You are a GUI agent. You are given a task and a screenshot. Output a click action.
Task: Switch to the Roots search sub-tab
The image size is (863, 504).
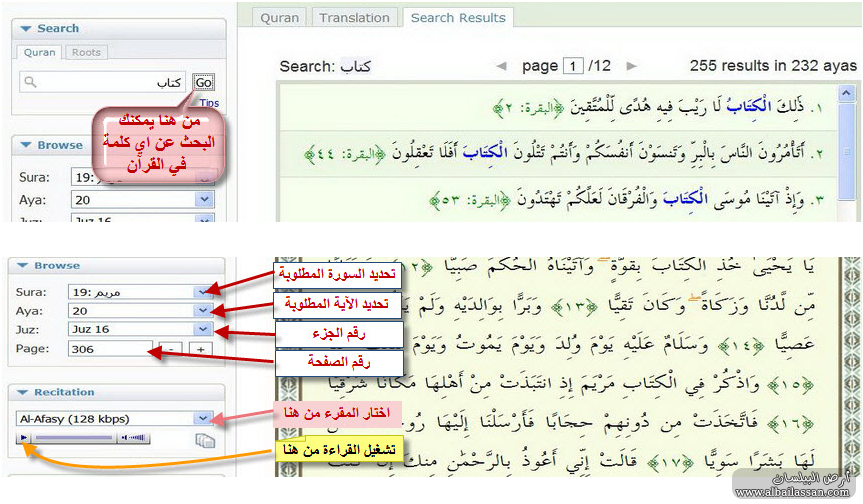pos(86,52)
